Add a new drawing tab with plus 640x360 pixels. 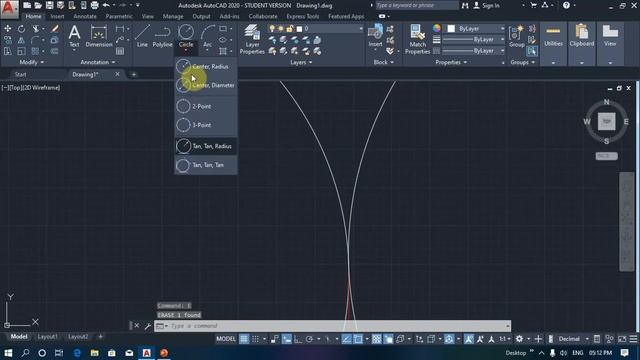click(x=134, y=74)
